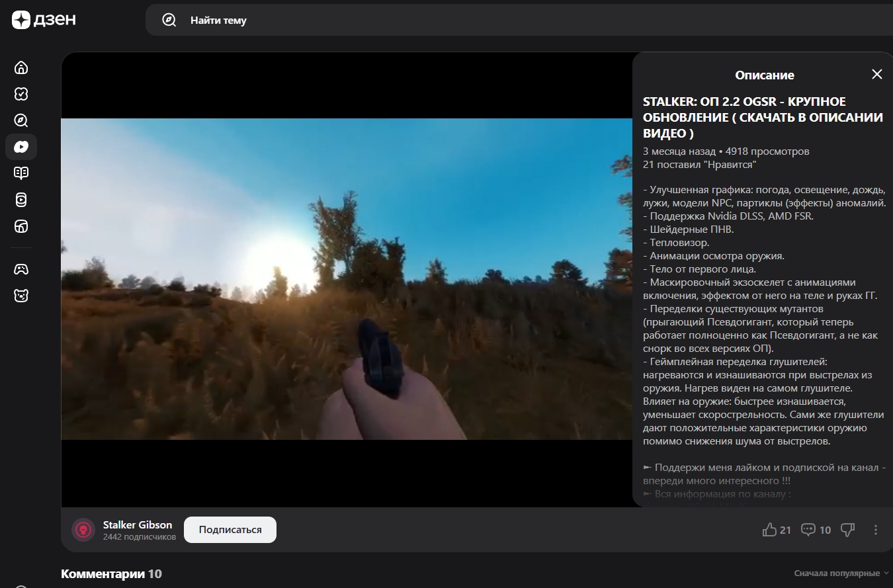Open the Stalker Gibson channel name
Viewport: 893px width, 588px height.
click(x=138, y=525)
